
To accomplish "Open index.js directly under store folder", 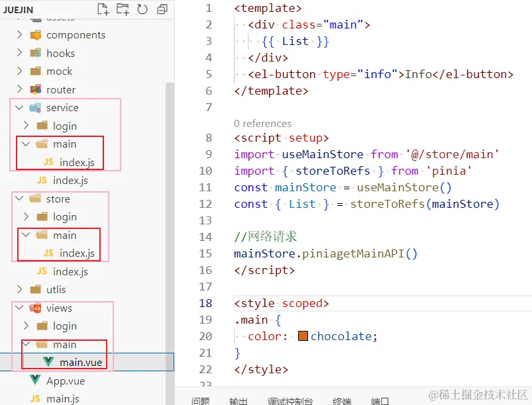I will [70, 271].
